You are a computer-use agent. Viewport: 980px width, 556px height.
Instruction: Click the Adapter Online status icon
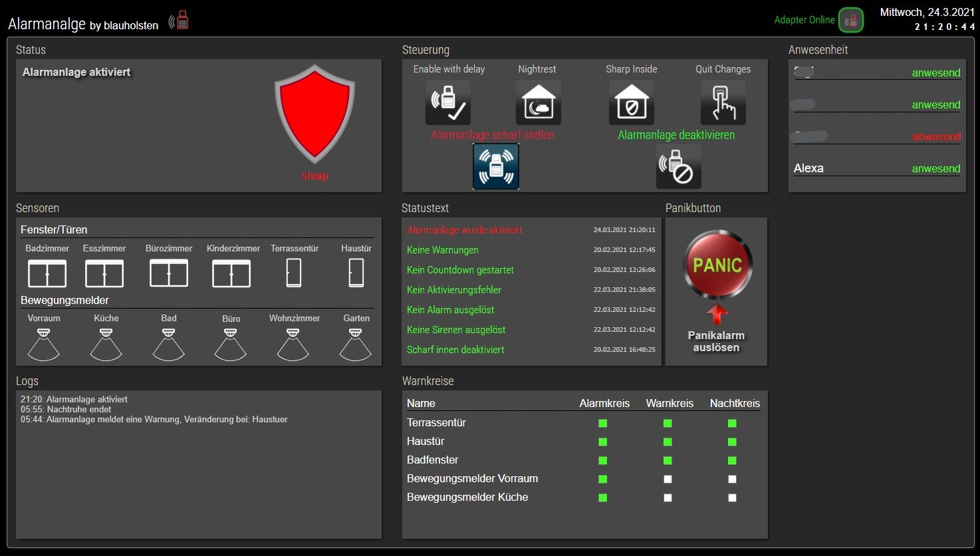point(851,20)
